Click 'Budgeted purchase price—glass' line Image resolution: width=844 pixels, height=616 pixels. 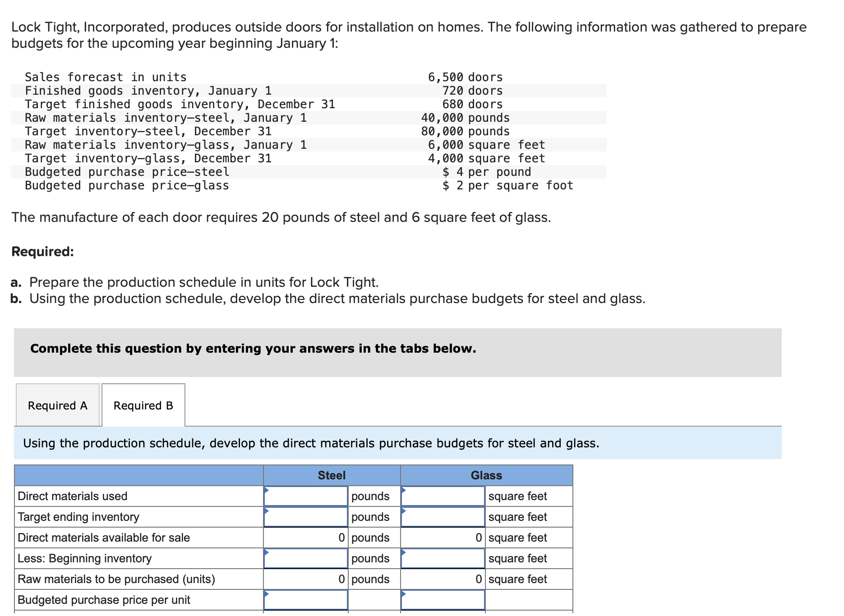pos(127,185)
